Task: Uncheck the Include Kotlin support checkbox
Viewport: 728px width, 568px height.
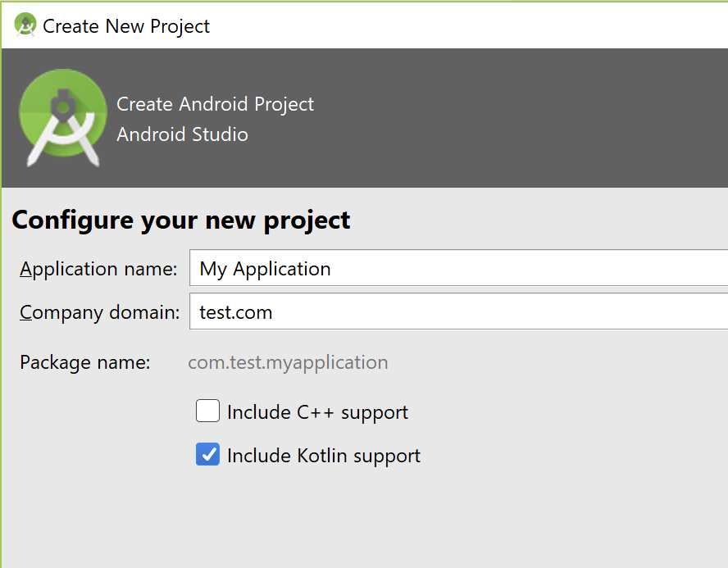Action: tap(207, 454)
